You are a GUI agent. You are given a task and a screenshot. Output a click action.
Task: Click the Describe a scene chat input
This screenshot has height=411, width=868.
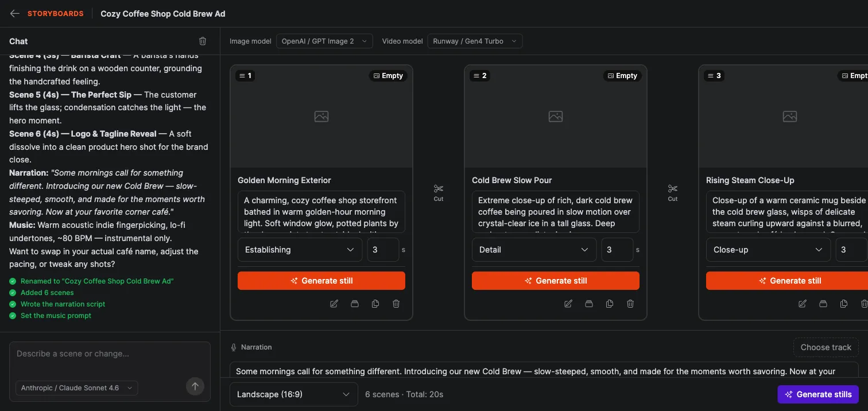[110, 354]
